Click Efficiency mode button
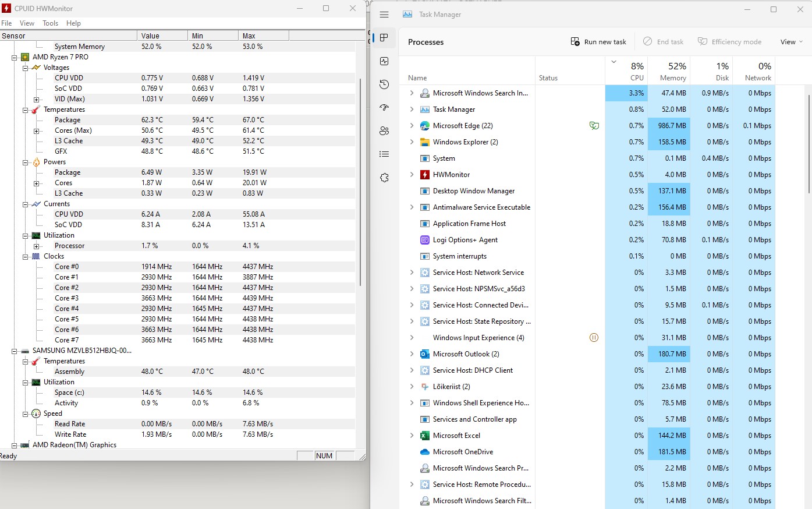The width and height of the screenshot is (812, 509). (729, 42)
